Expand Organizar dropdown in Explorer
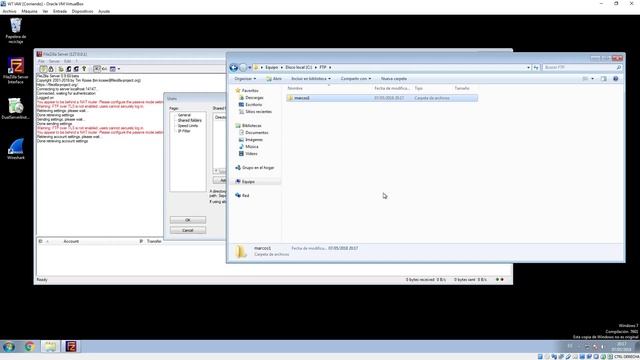This screenshot has height=360, width=640. click(x=246, y=78)
